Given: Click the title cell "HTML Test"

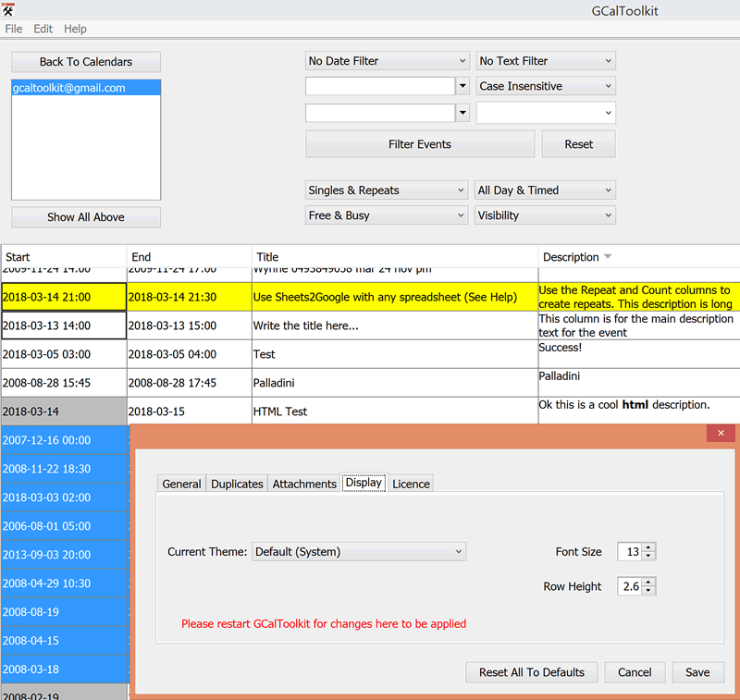Looking at the screenshot, I should pos(395,411).
